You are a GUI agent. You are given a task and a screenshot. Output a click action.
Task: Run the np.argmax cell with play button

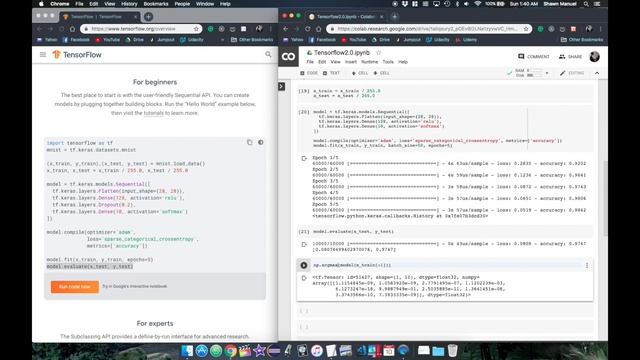304,265
